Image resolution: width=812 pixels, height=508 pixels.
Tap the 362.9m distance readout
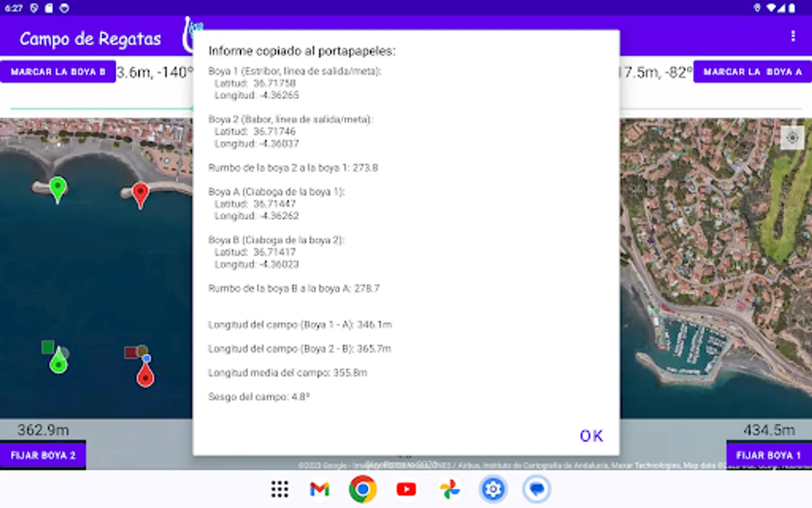pyautogui.click(x=43, y=430)
